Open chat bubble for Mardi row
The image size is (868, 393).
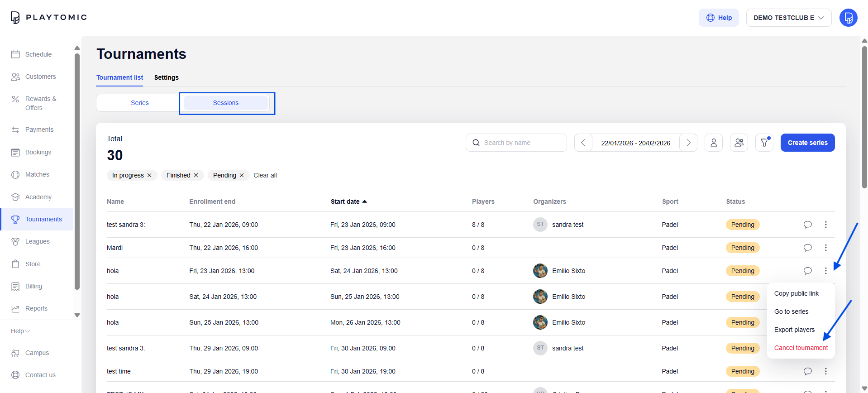click(807, 248)
